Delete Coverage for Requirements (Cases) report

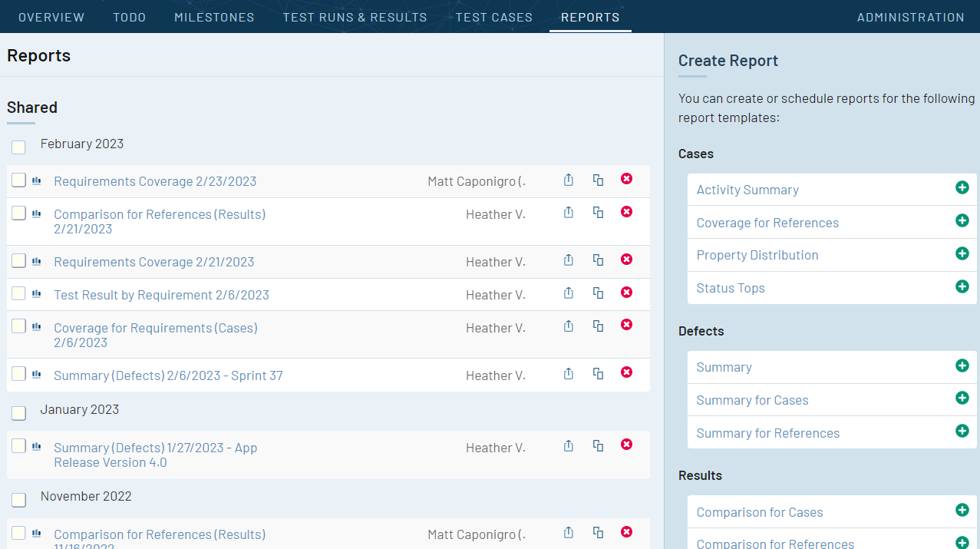point(626,326)
